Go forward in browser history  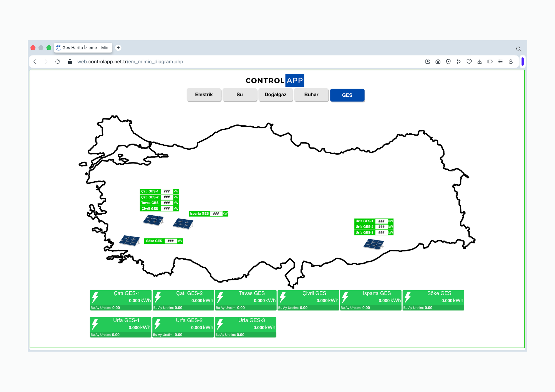(46, 62)
